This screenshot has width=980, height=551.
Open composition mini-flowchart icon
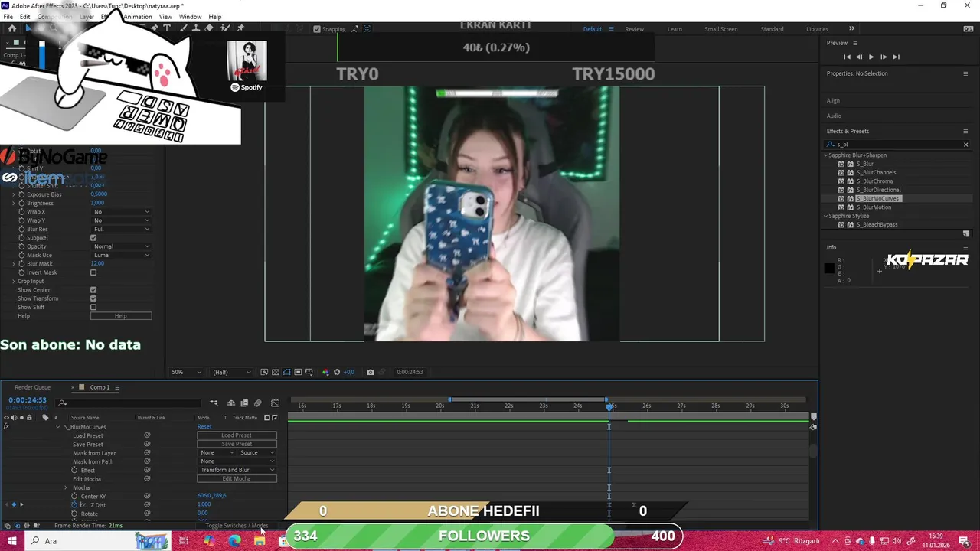[214, 403]
